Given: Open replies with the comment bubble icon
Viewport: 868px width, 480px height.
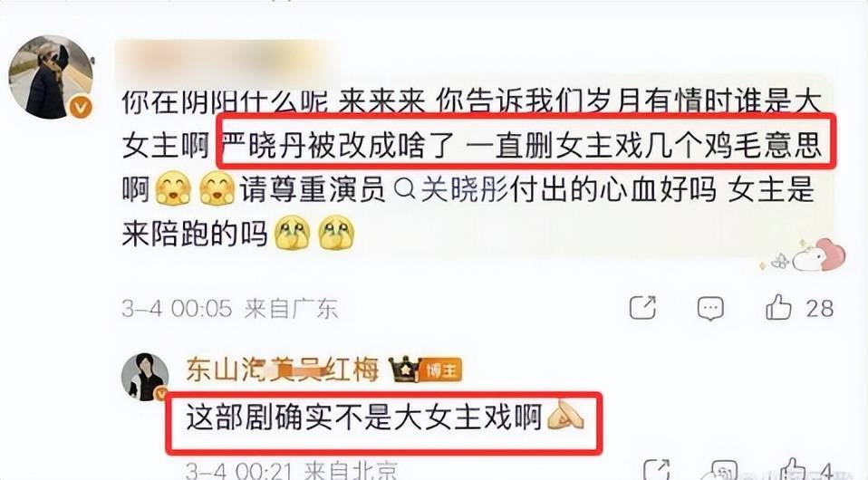Looking at the screenshot, I should (x=710, y=308).
